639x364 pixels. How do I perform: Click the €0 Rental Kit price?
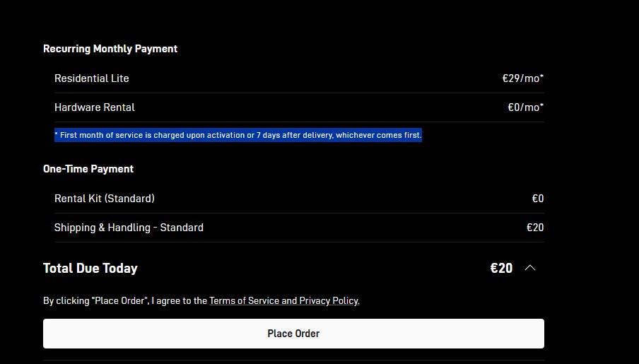pyautogui.click(x=538, y=199)
